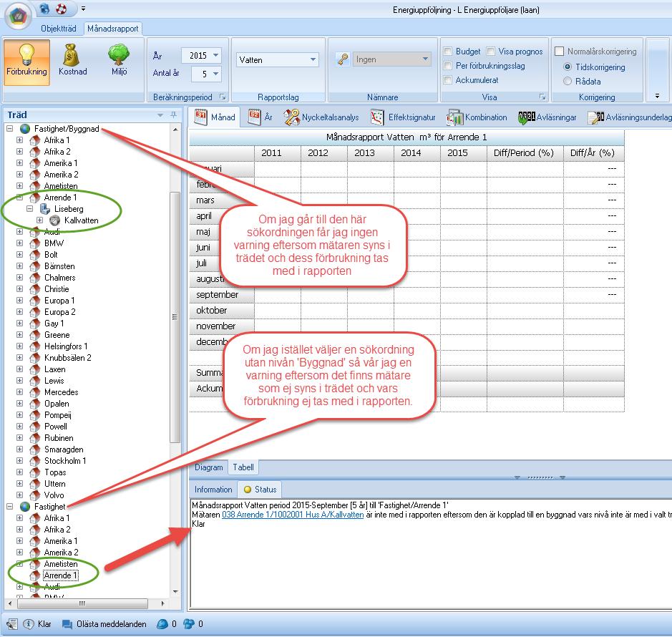Enable the Budget checkbox
The width and height of the screenshot is (672, 637).
(447, 52)
